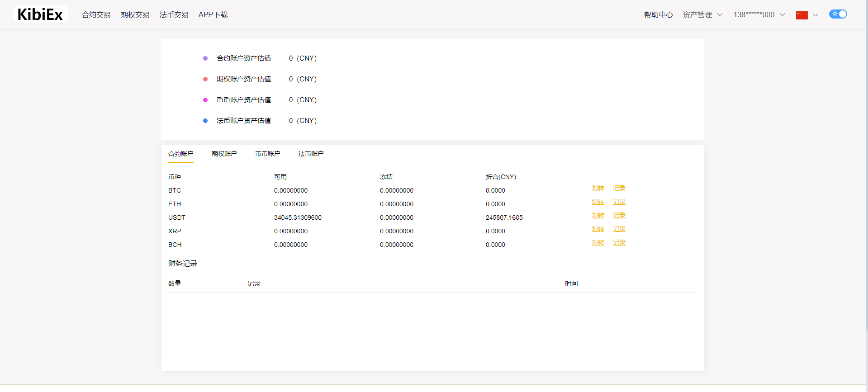Click the 财务记录 section heading

183,264
